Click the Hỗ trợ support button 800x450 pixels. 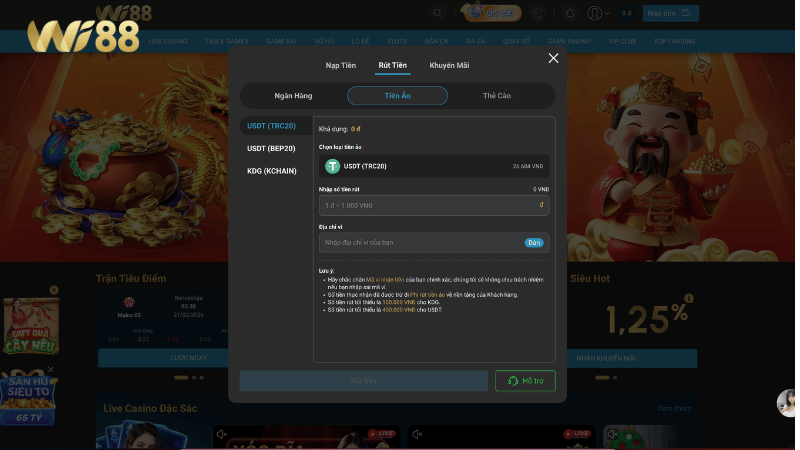[x=525, y=381]
